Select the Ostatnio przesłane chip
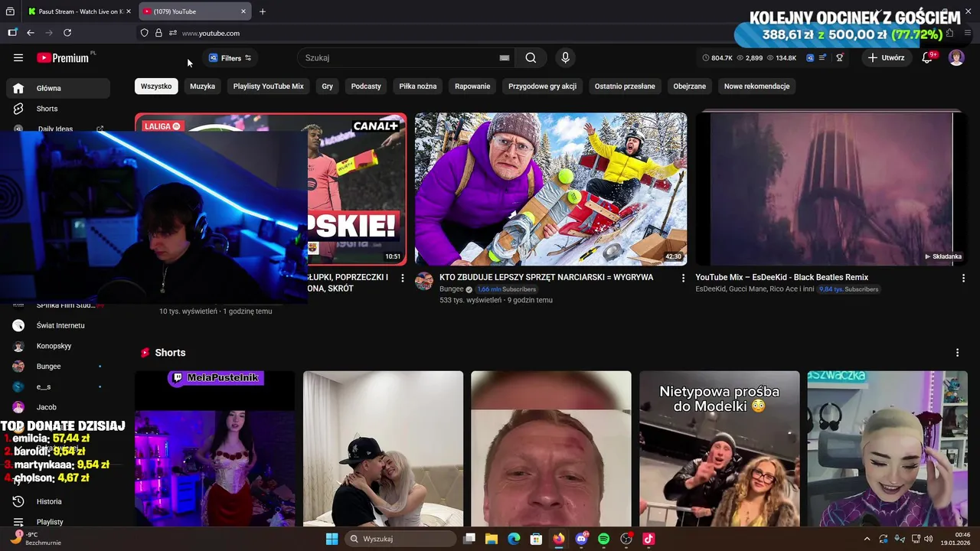 point(625,86)
